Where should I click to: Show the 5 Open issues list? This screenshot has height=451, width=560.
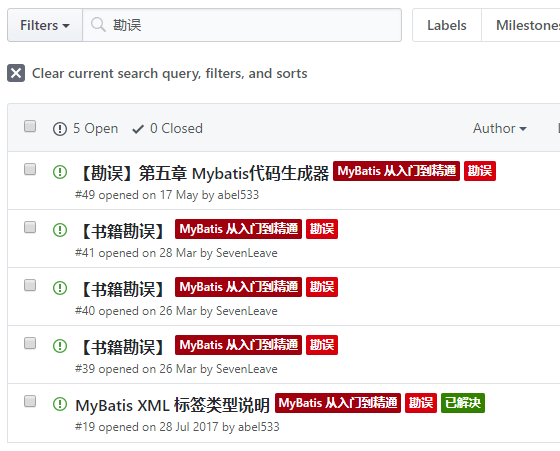tap(85, 129)
